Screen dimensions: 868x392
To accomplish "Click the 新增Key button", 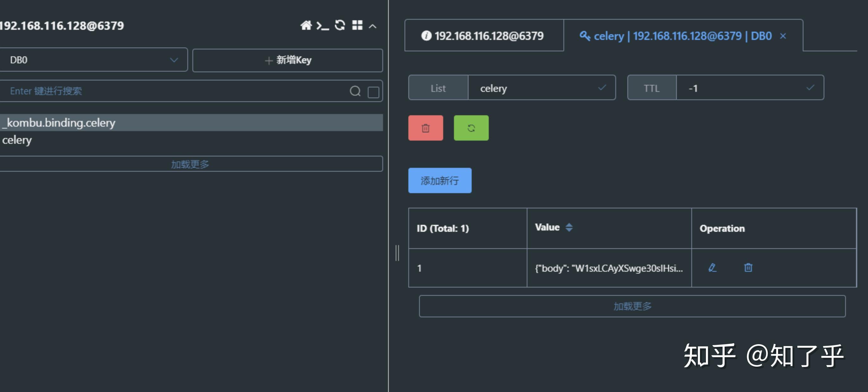I will (287, 60).
